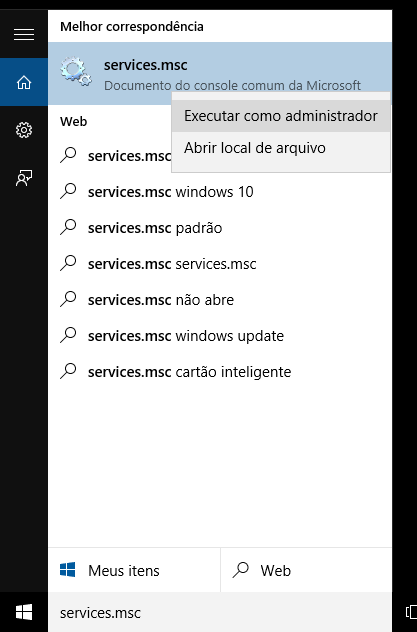Image resolution: width=417 pixels, height=632 pixels.
Task: Click the Windows Start button
Action: [x=24, y=612]
